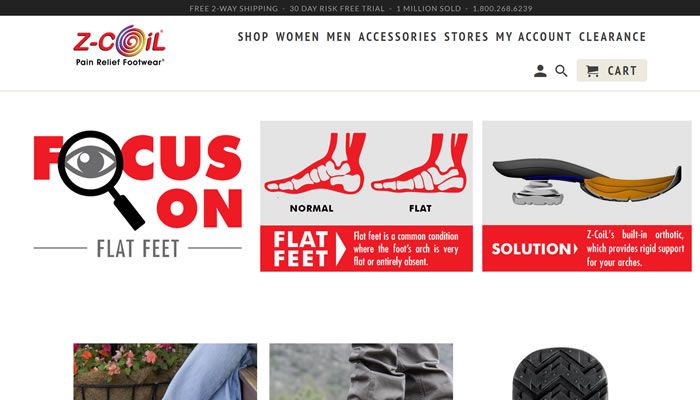This screenshot has width=700, height=400.
Task: Open the ACCESSORIES menu item
Action: tap(397, 37)
